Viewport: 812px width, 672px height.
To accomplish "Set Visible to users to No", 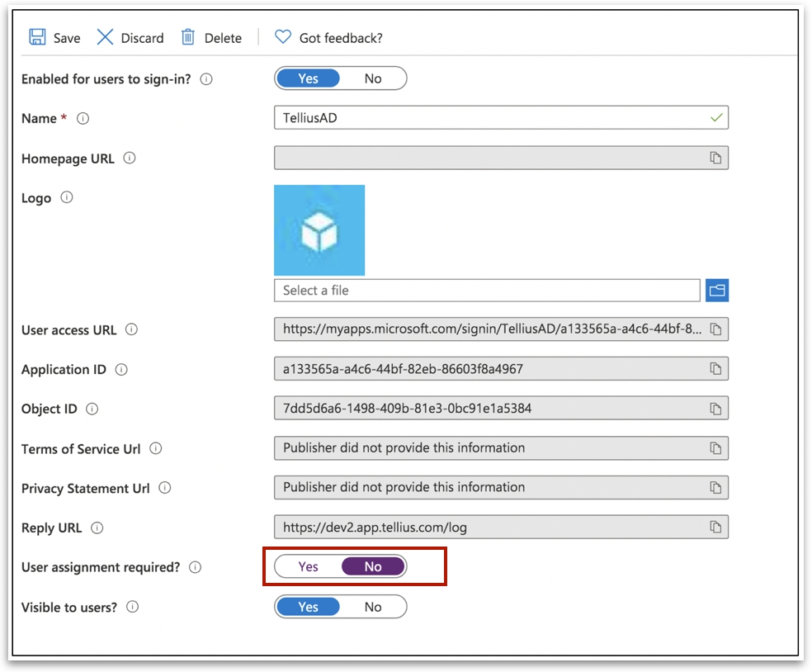I will click(x=373, y=607).
